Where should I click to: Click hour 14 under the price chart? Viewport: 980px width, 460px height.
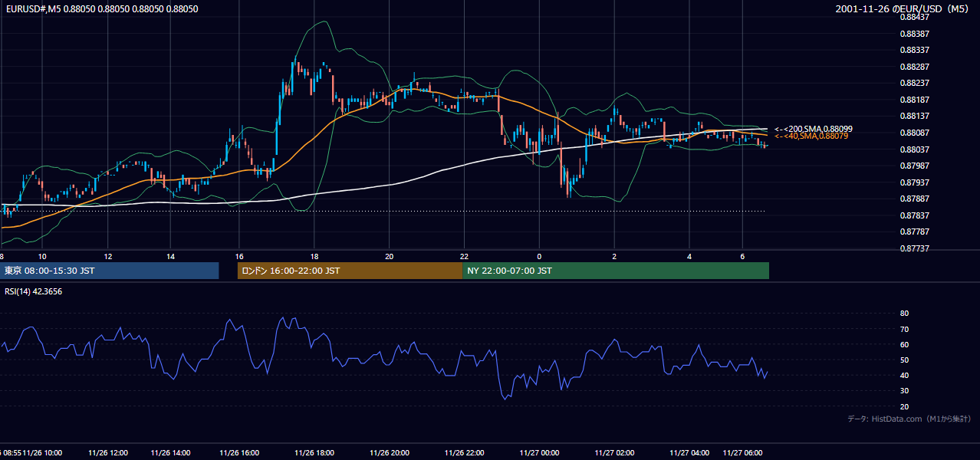(x=170, y=256)
